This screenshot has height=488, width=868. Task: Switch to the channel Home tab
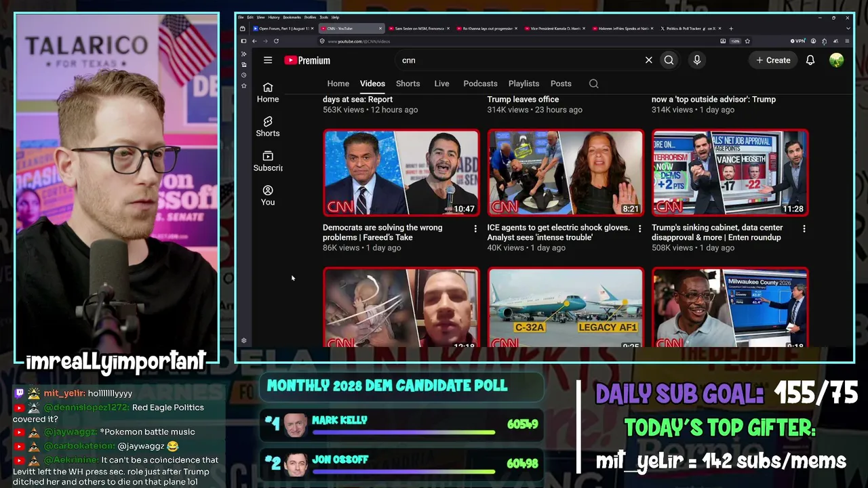(338, 83)
